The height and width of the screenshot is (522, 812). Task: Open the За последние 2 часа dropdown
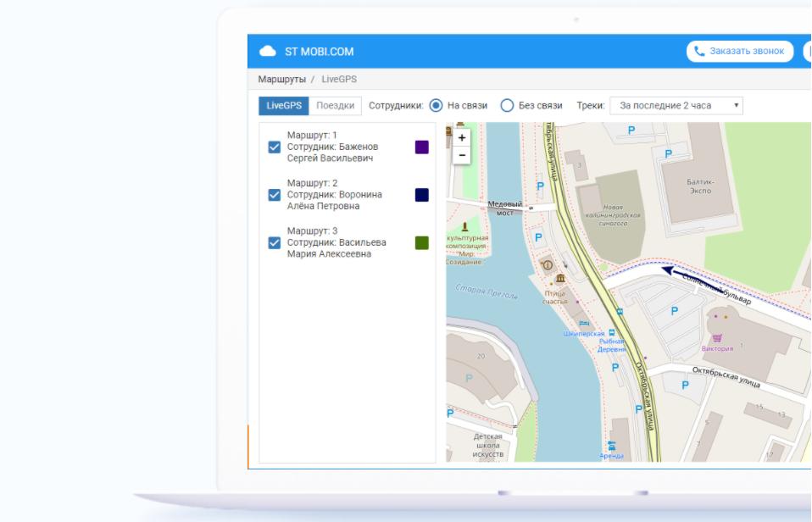676,106
